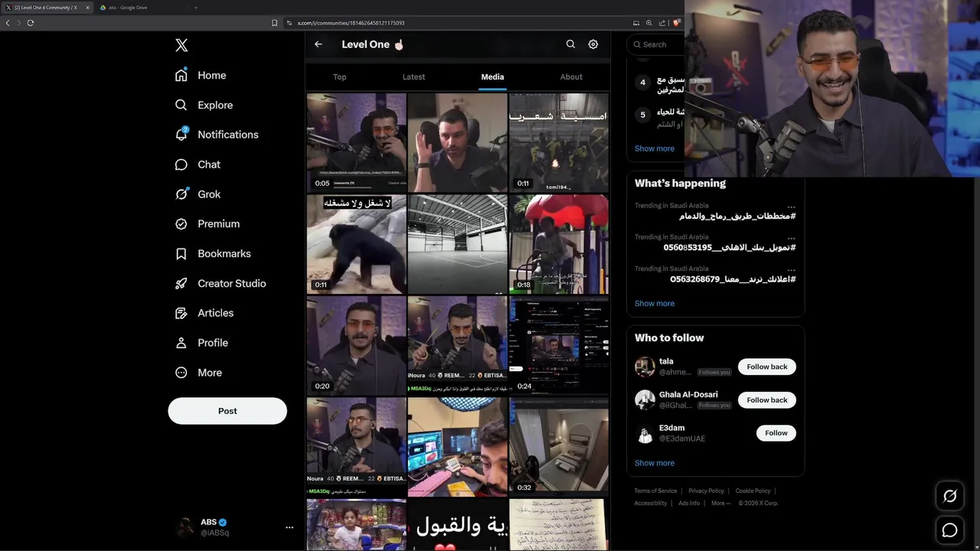Open account options dots beside ABS
980x551 pixels.
click(289, 527)
